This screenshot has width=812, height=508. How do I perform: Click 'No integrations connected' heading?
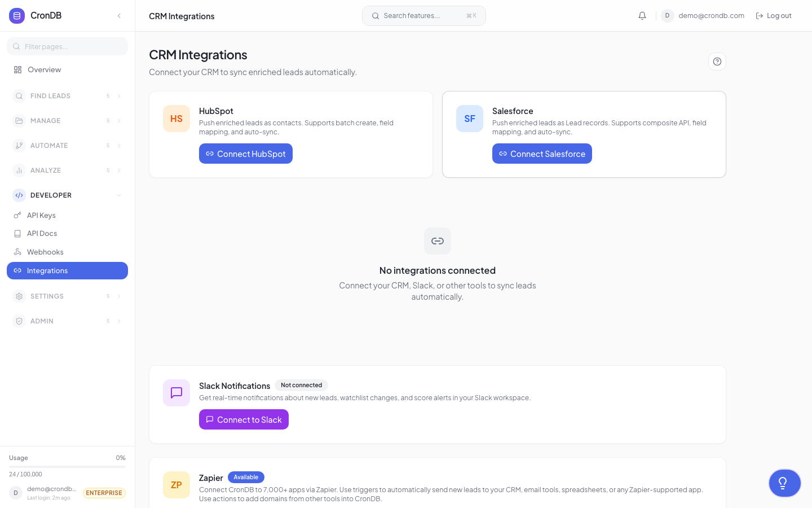click(x=438, y=270)
